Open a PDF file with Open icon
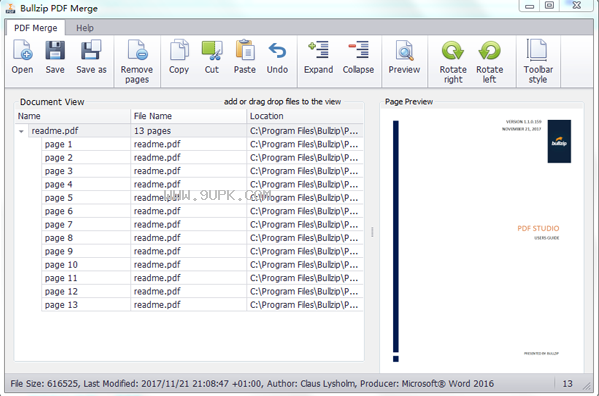Viewport: 599px width, 396px height. coord(23,50)
